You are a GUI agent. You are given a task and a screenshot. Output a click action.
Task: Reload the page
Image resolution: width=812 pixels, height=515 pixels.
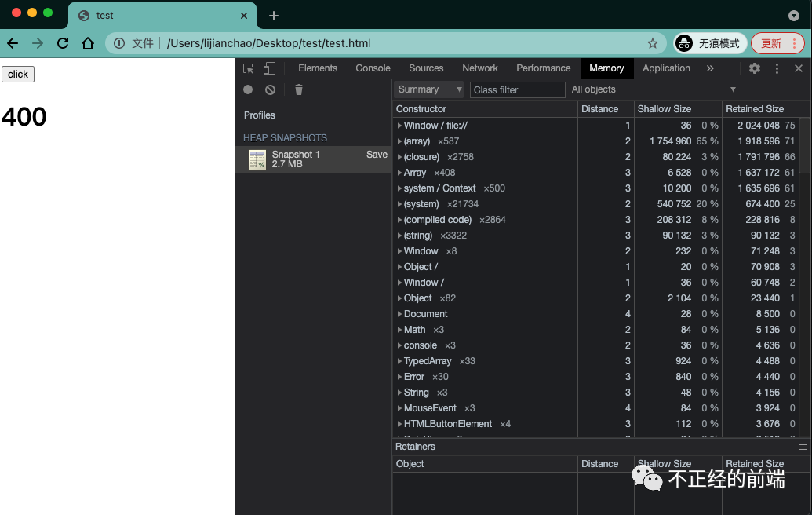pos(63,43)
